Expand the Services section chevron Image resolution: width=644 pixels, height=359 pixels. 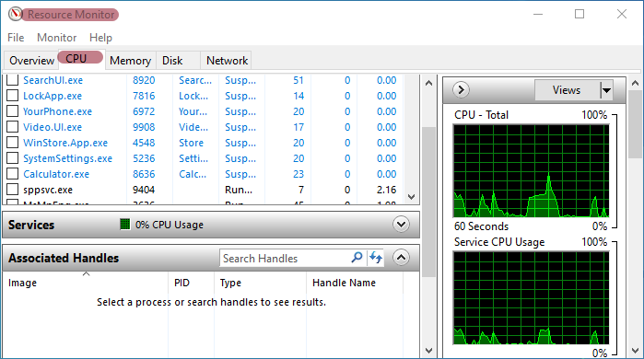coord(401,225)
